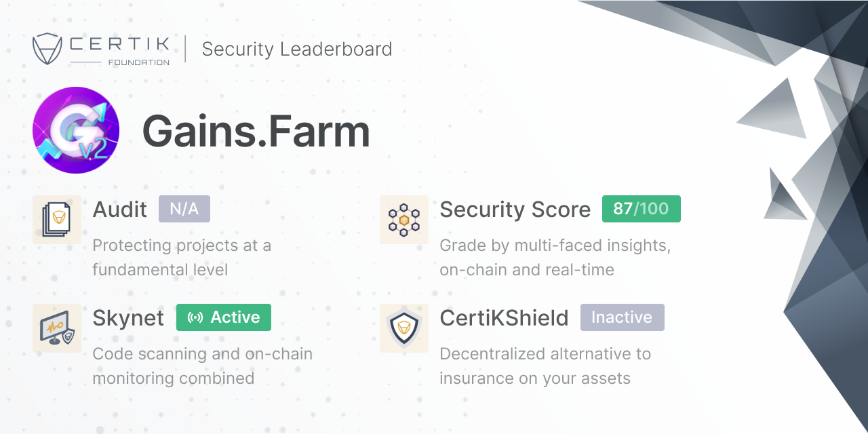The width and height of the screenshot is (868, 434).
Task: Click the CERTIK Foundation wordmark
Action: (x=120, y=50)
